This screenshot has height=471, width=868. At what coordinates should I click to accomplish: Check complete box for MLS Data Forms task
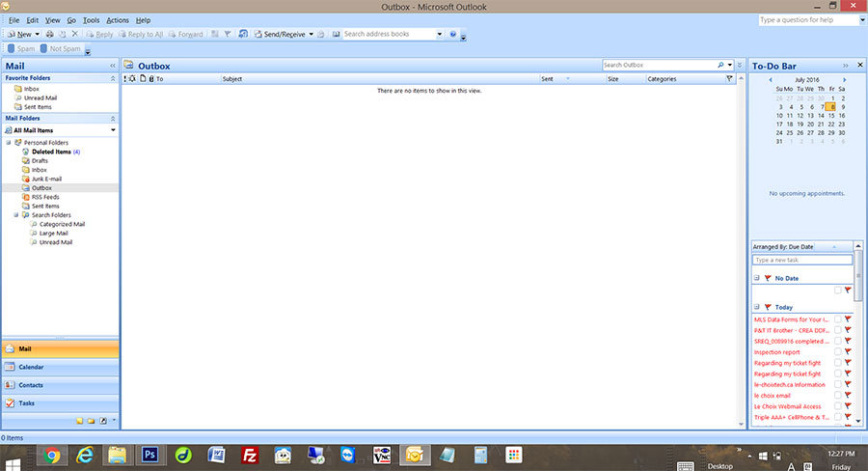[837, 319]
